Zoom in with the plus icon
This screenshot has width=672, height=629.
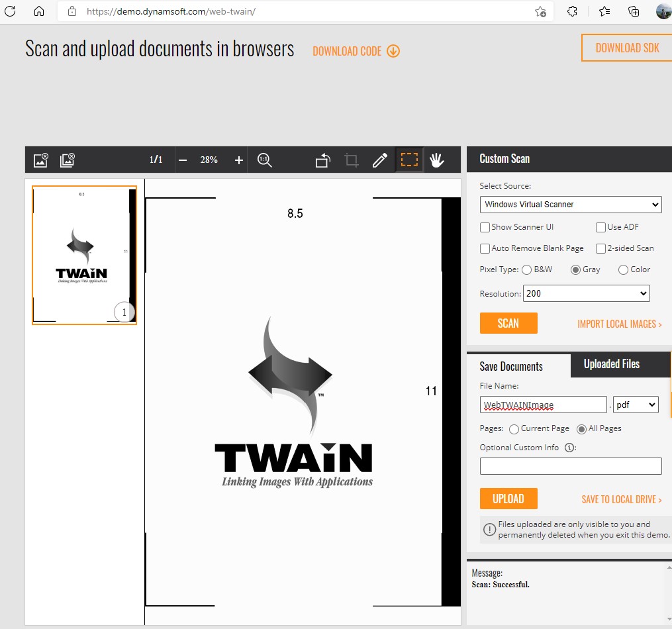pos(239,160)
